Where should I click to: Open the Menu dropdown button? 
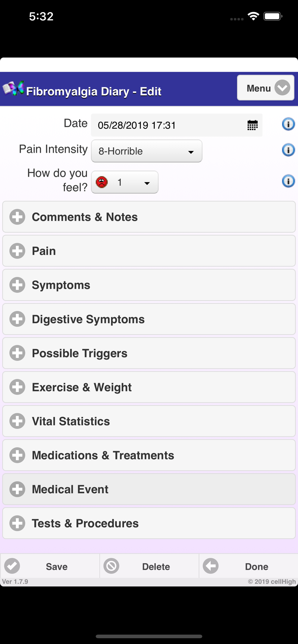coord(265,88)
